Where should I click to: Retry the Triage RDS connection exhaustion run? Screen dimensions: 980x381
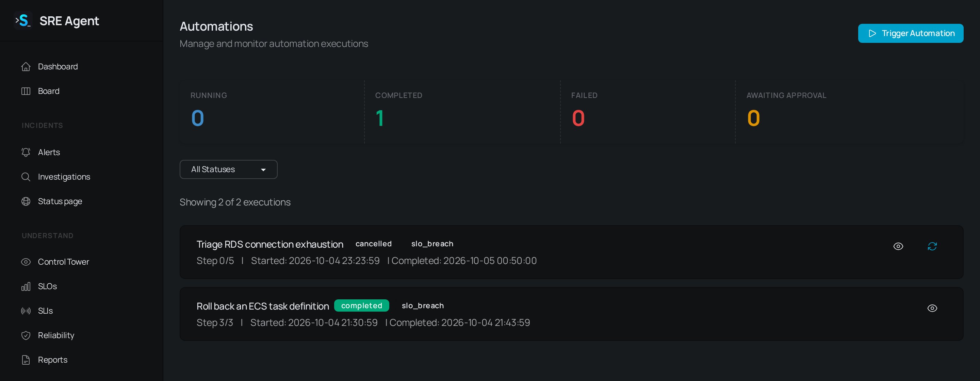(932, 246)
